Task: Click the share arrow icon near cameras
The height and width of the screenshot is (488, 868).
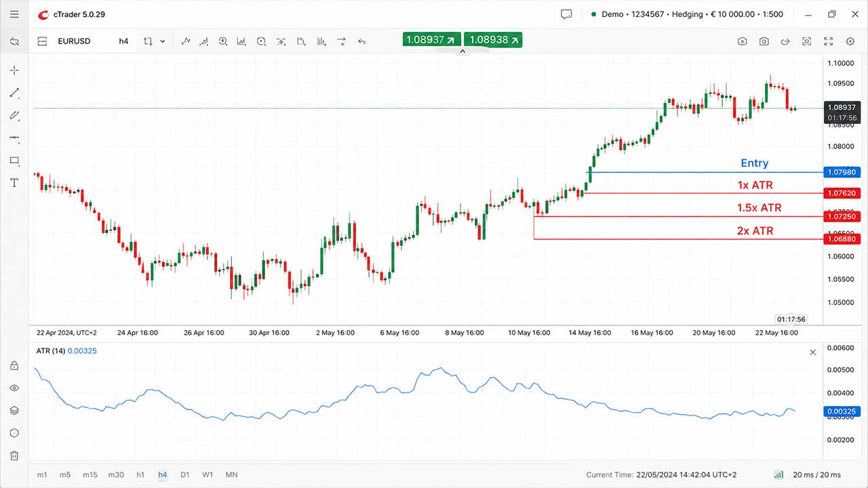Action: pos(785,41)
